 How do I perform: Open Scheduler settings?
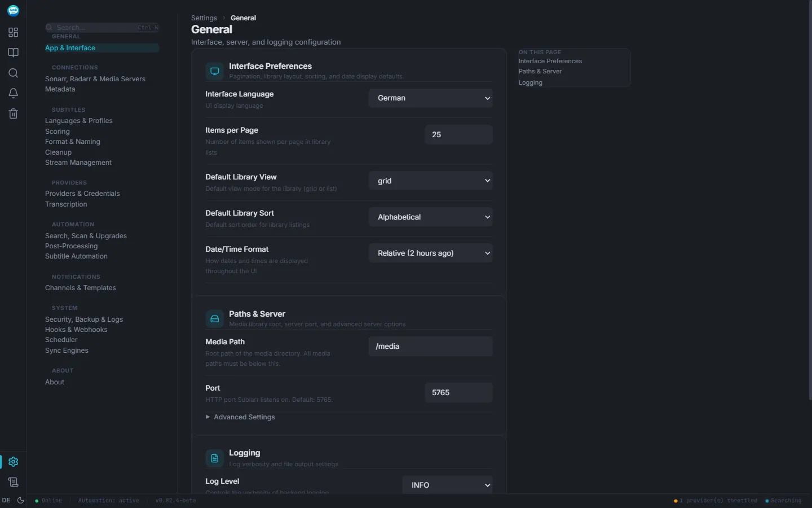tap(61, 340)
